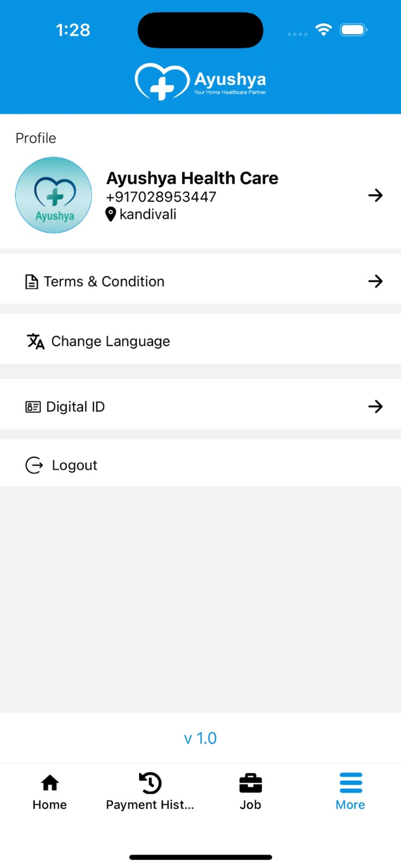Open Payment History clock icon
Image resolution: width=401 pixels, height=868 pixels.
(150, 783)
